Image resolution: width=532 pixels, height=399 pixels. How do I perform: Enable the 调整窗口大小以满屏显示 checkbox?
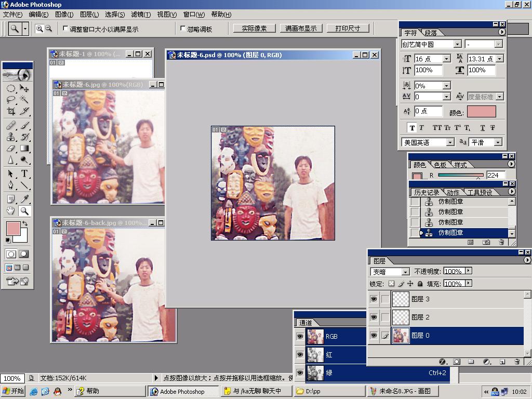coord(65,29)
